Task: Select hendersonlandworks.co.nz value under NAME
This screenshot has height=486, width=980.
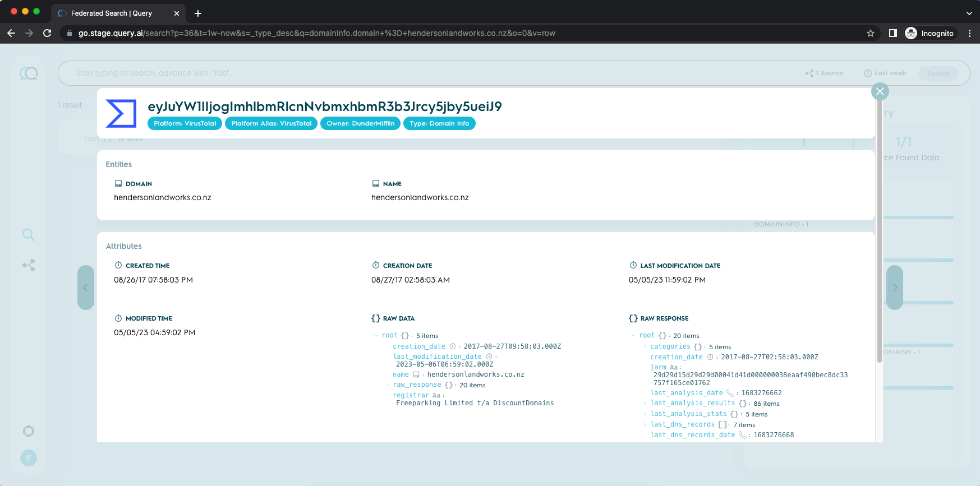Action: 420,197
